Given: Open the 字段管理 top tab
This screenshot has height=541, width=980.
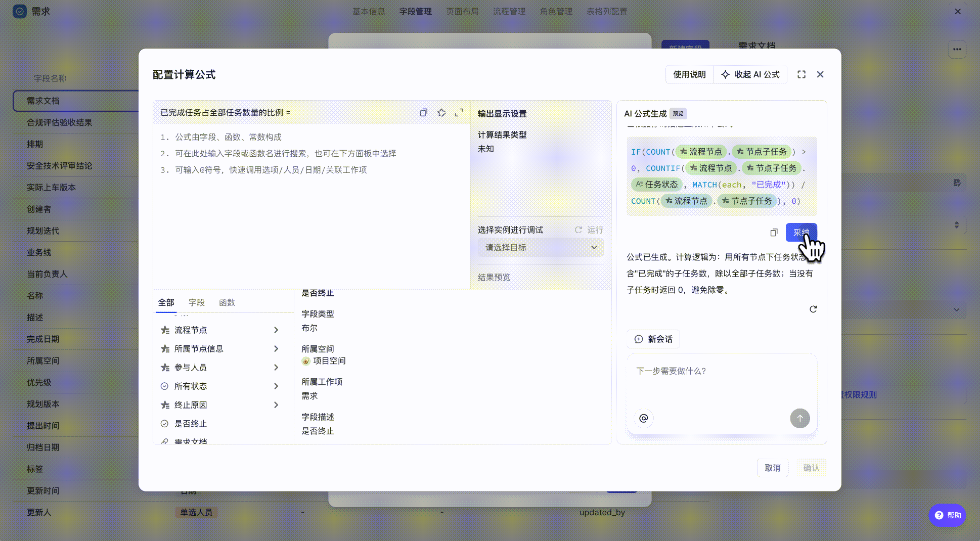Looking at the screenshot, I should coord(416,11).
